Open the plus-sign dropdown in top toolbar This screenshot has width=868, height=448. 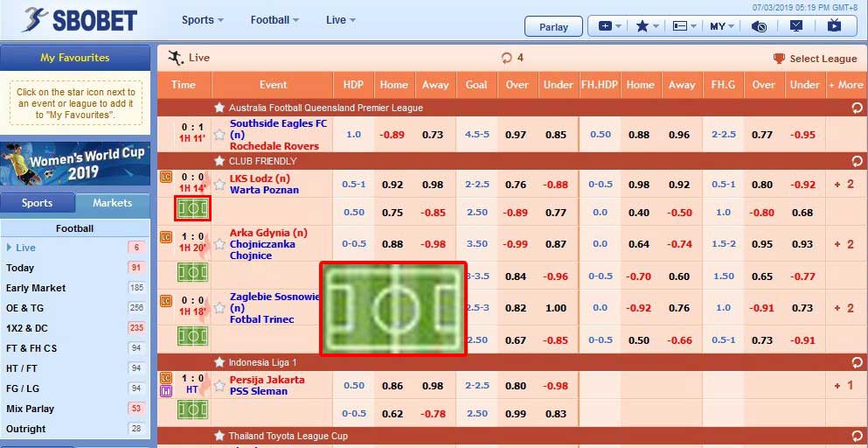point(611,26)
